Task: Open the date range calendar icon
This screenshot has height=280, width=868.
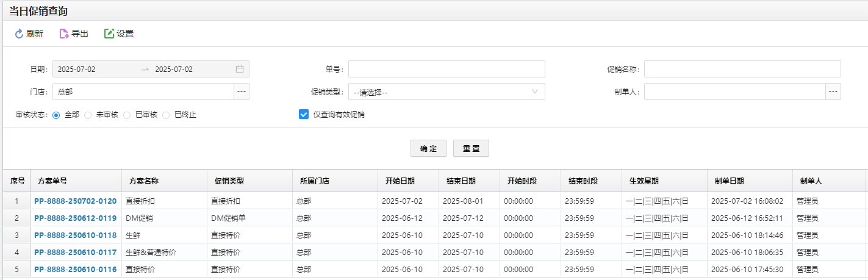Action: pos(240,69)
